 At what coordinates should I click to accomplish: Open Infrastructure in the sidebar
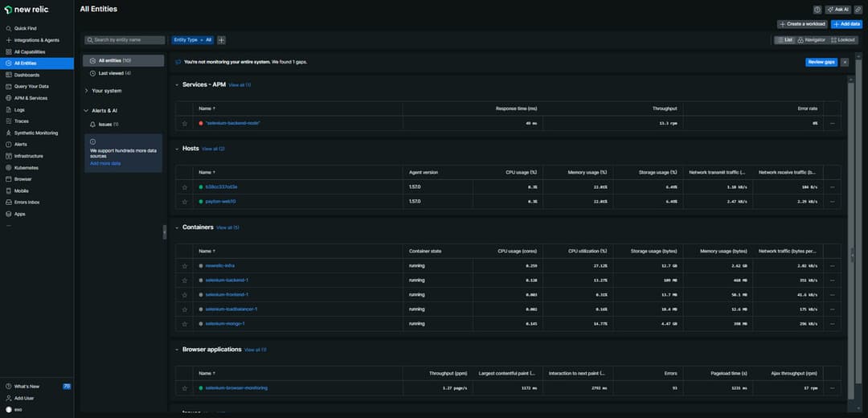[36, 156]
